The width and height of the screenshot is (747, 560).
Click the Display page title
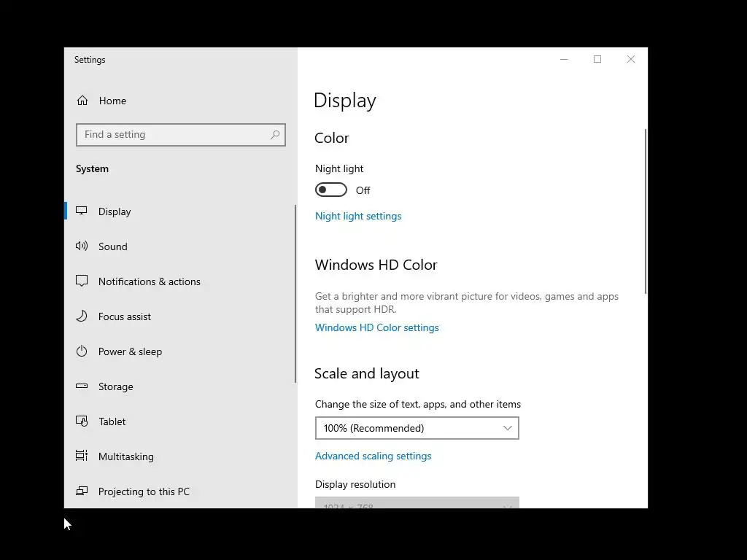click(x=345, y=101)
